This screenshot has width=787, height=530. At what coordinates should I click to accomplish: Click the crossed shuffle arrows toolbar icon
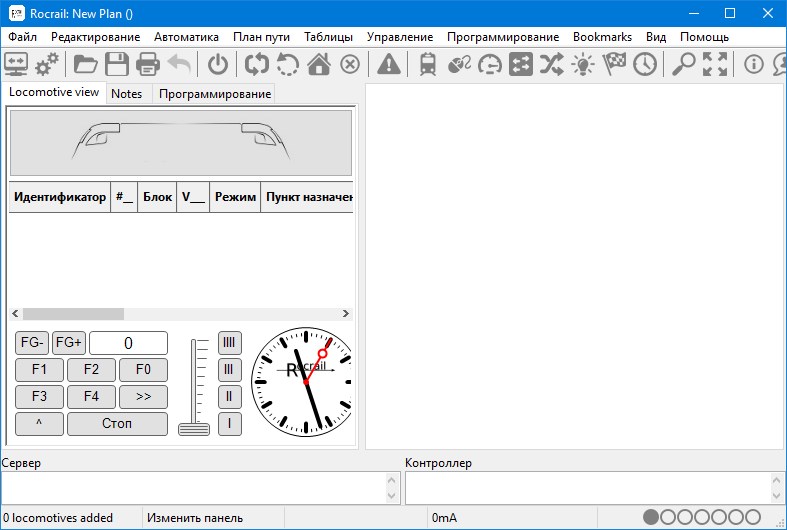tap(551, 64)
